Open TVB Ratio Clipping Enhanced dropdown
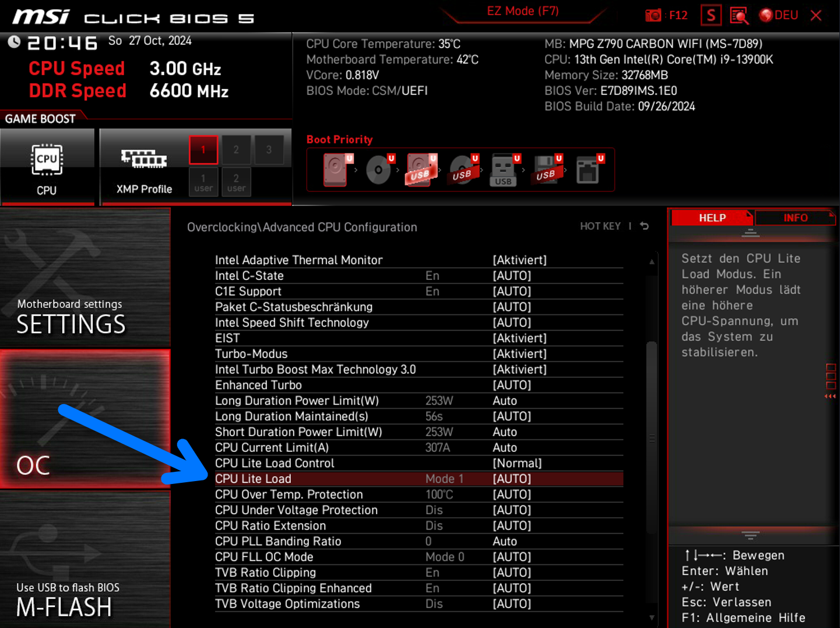The height and width of the screenshot is (628, 840). coord(512,588)
